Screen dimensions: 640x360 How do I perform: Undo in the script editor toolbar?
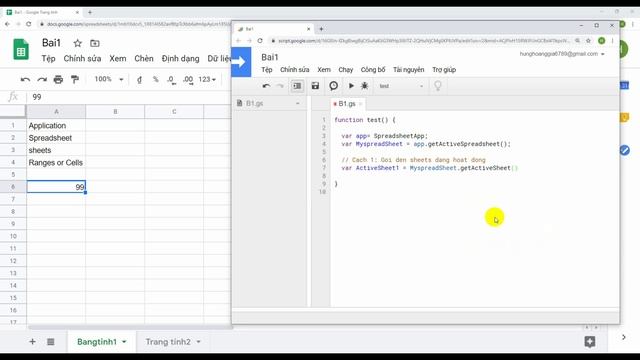[x=266, y=86]
